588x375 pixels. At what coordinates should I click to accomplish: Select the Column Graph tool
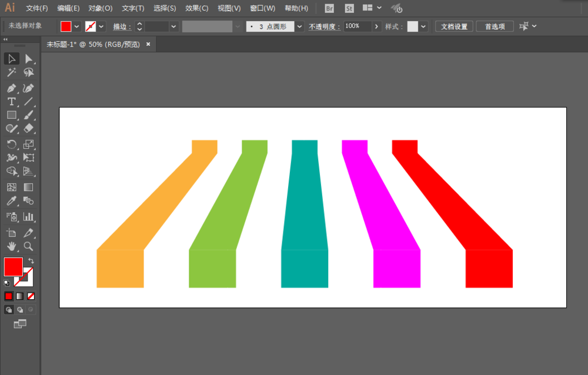[28, 217]
